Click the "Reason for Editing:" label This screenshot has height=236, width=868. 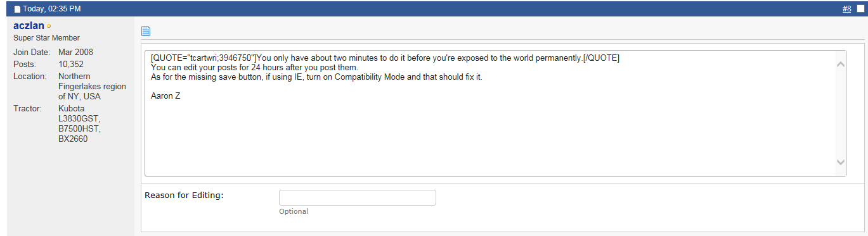(x=185, y=195)
